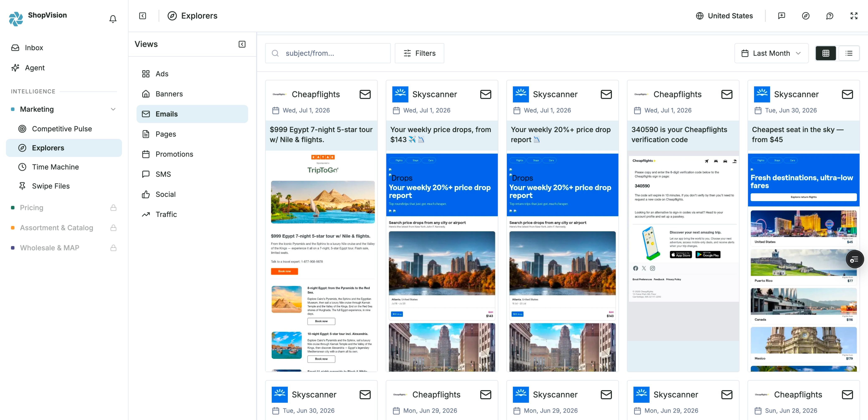Open '340590 is your Cheapflights verification code' email

click(x=679, y=135)
